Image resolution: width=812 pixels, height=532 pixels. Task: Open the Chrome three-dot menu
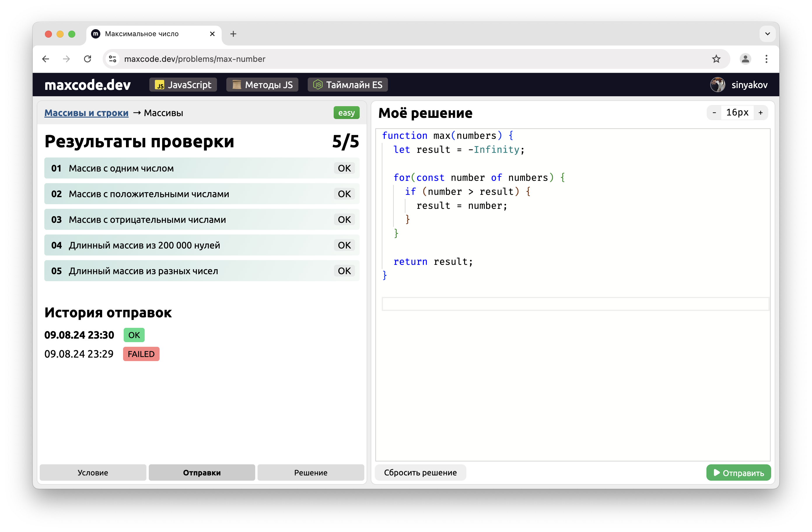[766, 59]
